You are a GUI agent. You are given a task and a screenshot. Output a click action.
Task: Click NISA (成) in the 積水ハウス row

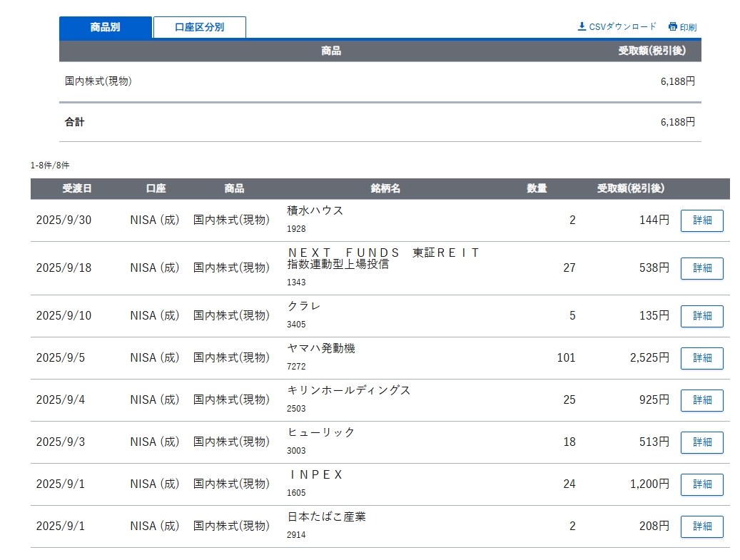pos(155,220)
